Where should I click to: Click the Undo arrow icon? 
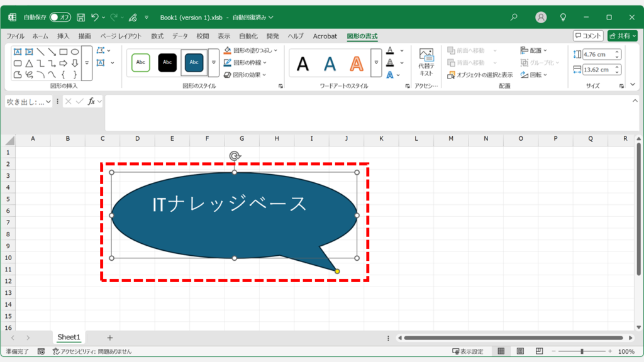pos(95,18)
